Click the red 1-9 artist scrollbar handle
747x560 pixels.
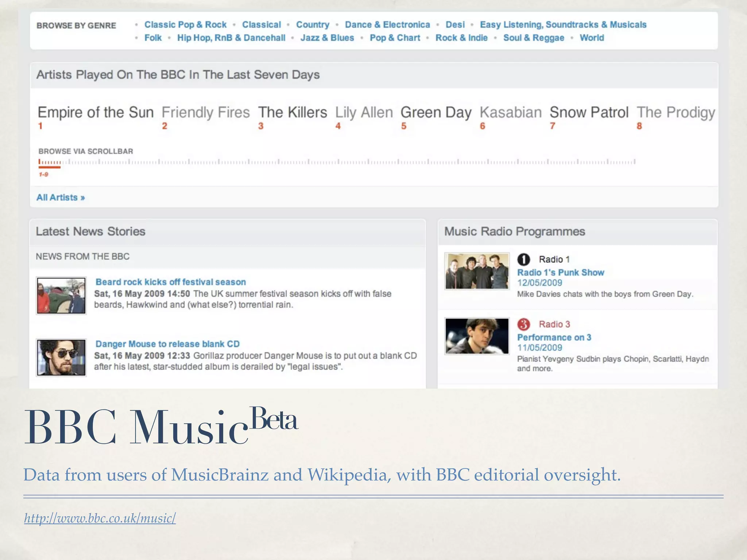click(x=50, y=166)
